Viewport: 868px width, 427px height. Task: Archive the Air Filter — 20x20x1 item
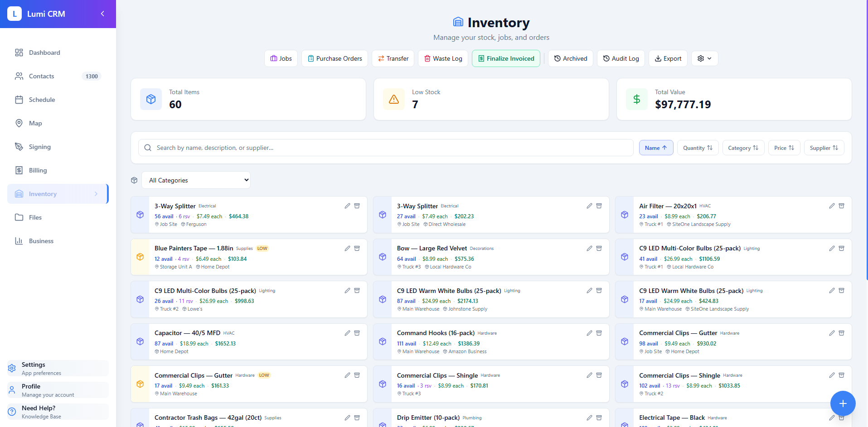click(841, 206)
